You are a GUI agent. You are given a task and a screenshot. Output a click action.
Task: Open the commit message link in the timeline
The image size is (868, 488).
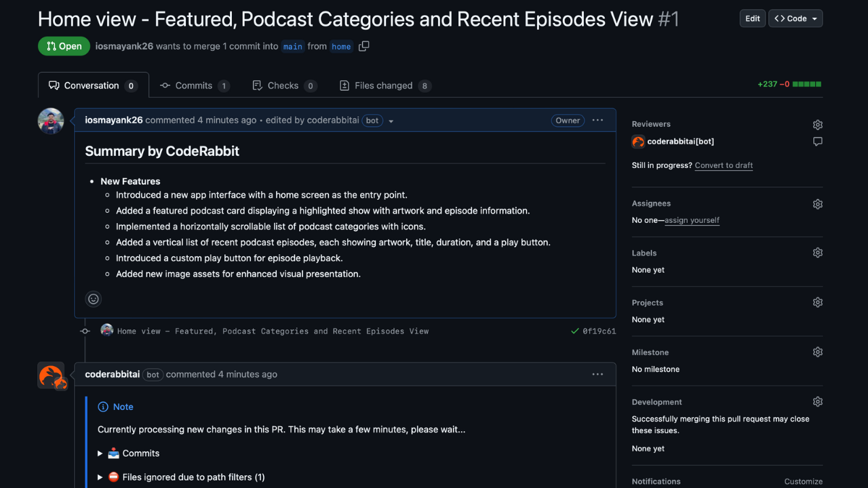click(273, 331)
